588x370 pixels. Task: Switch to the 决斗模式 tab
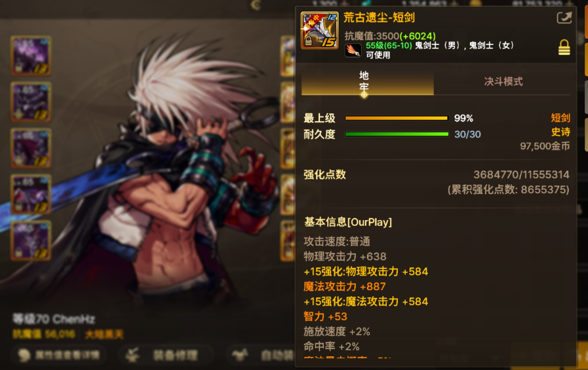503,82
